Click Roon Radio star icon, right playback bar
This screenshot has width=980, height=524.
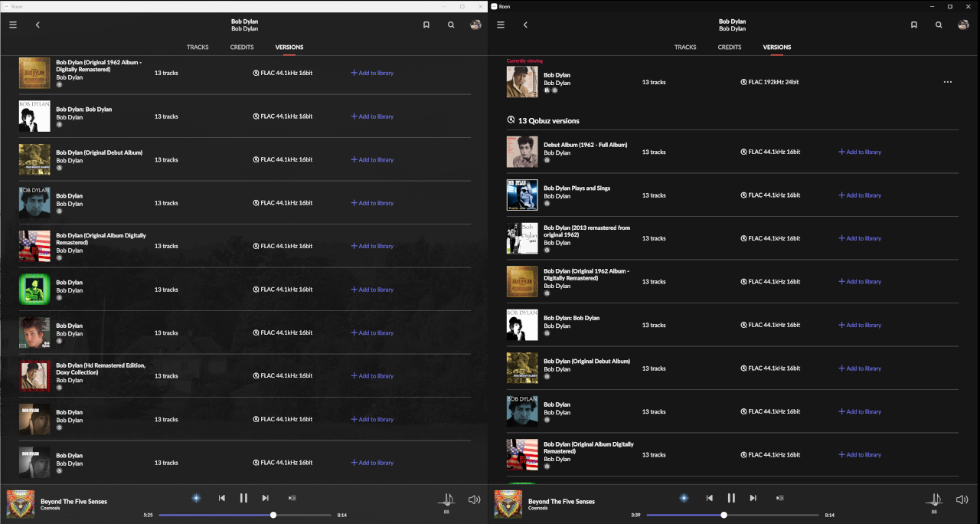click(x=684, y=498)
